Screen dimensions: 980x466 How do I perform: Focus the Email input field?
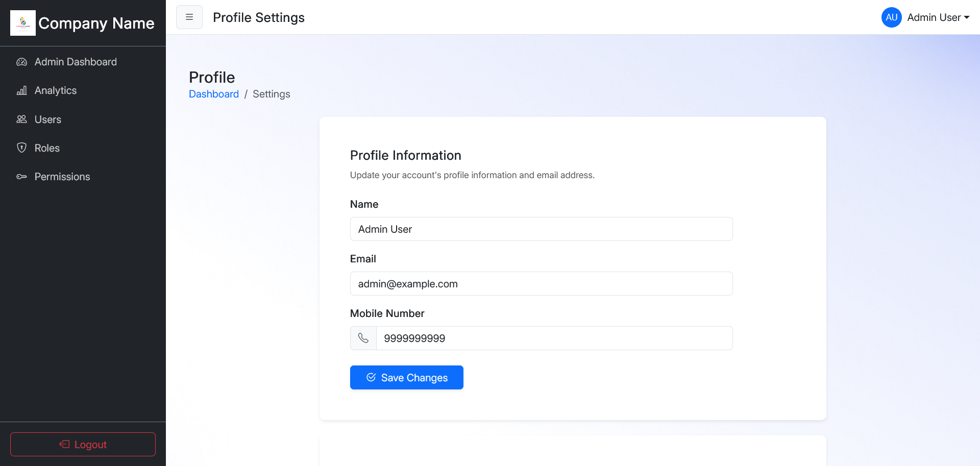(541, 284)
